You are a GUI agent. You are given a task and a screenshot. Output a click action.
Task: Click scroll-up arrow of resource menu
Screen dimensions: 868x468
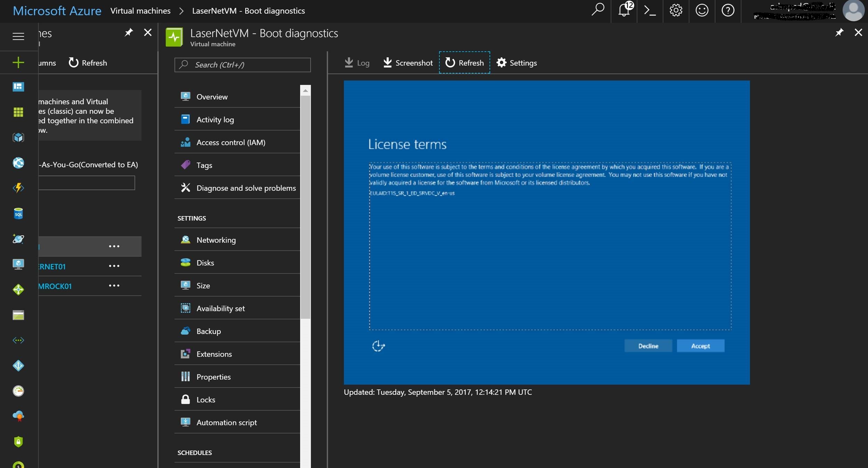pyautogui.click(x=305, y=91)
